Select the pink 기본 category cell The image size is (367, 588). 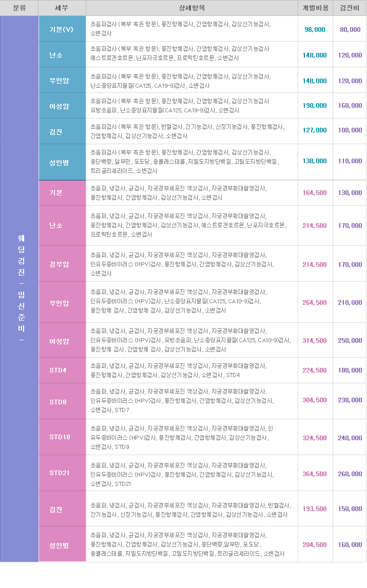(x=62, y=192)
